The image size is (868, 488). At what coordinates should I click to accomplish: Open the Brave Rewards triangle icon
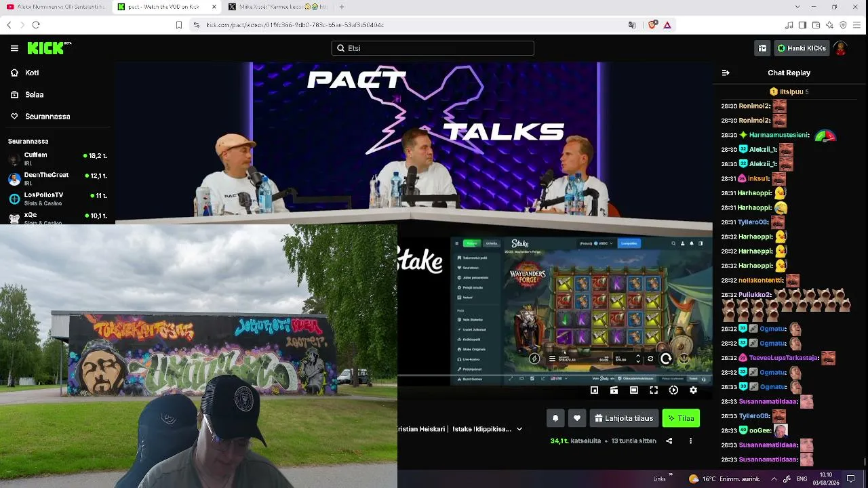pyautogui.click(x=667, y=25)
